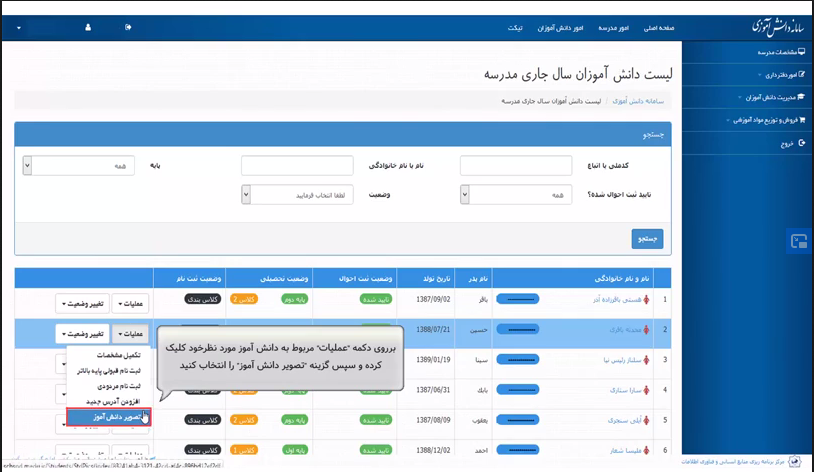The image size is (814, 472).
Task: Click father name یعقوب in row 5
Action: click(480, 420)
